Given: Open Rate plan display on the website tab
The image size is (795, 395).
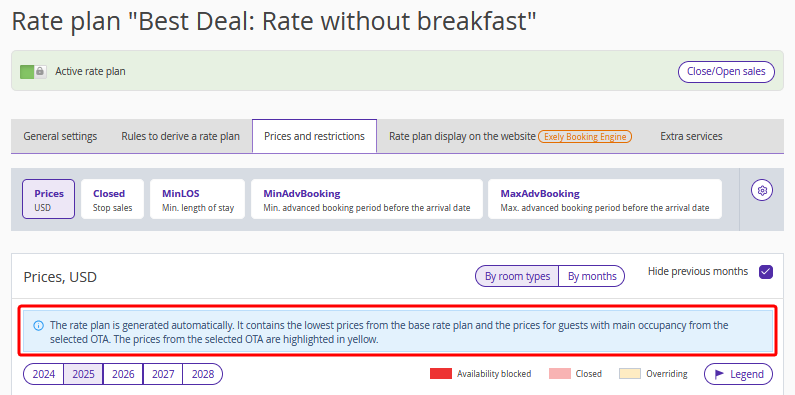Looking at the screenshot, I should [x=511, y=136].
